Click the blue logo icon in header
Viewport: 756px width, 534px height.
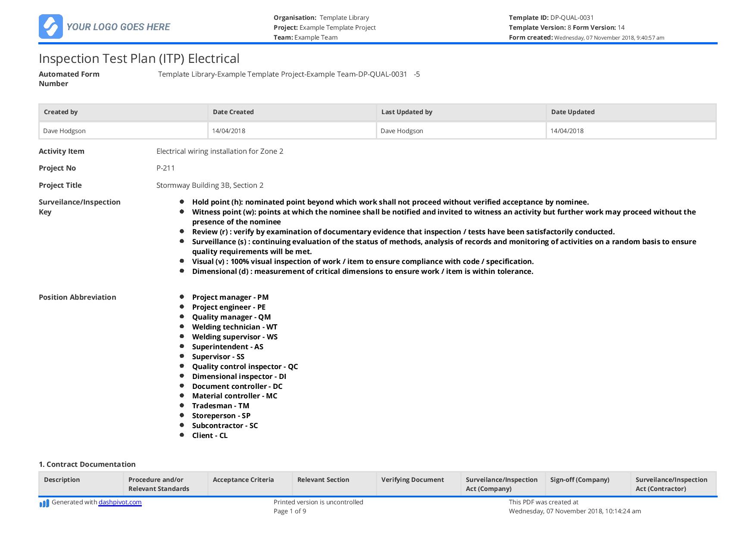coord(50,26)
